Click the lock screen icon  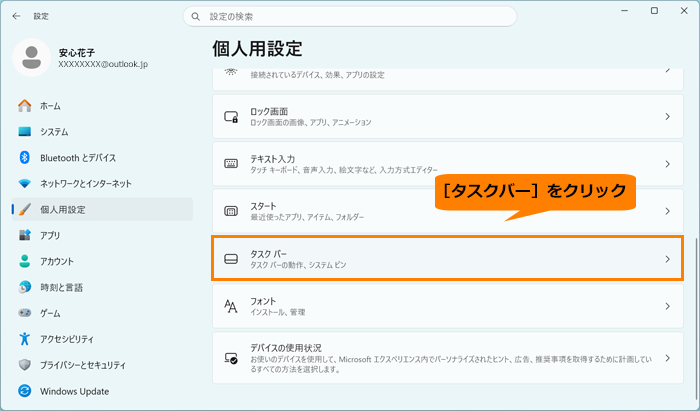[x=231, y=117]
